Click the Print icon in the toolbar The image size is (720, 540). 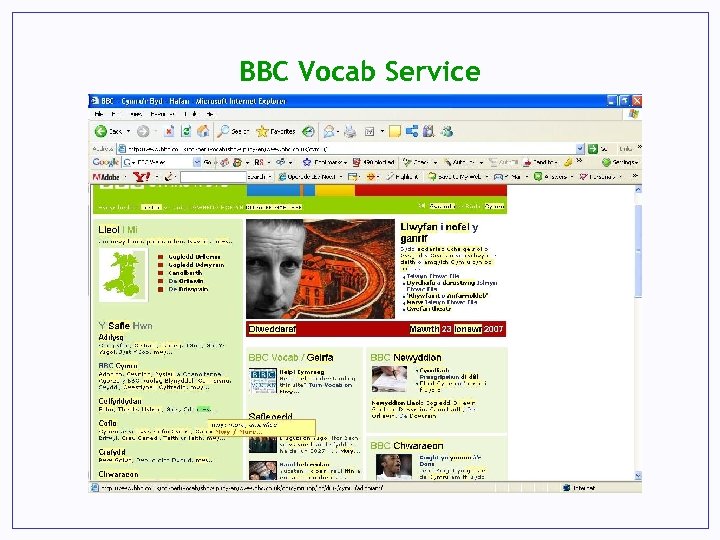click(x=350, y=132)
